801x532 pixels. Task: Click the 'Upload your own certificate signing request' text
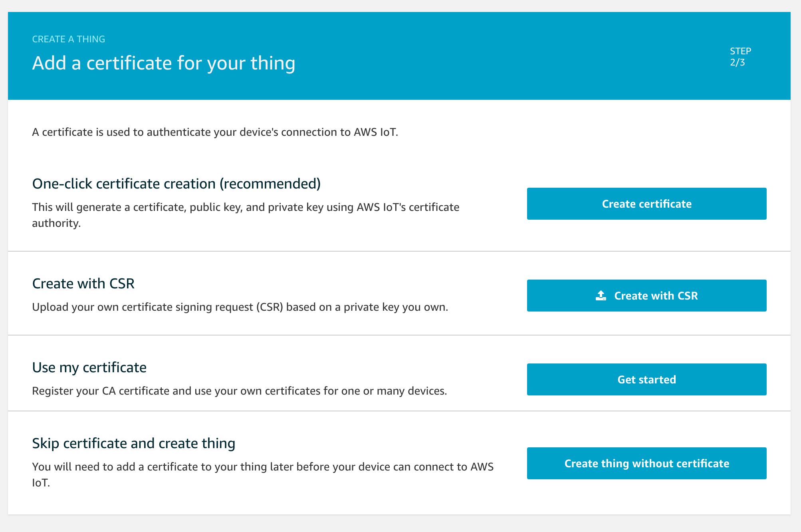coord(240,307)
